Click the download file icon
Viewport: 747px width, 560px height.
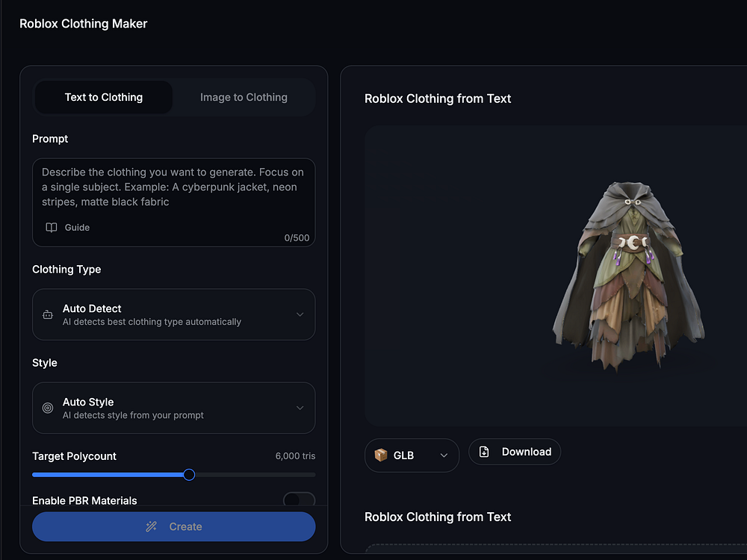(484, 452)
